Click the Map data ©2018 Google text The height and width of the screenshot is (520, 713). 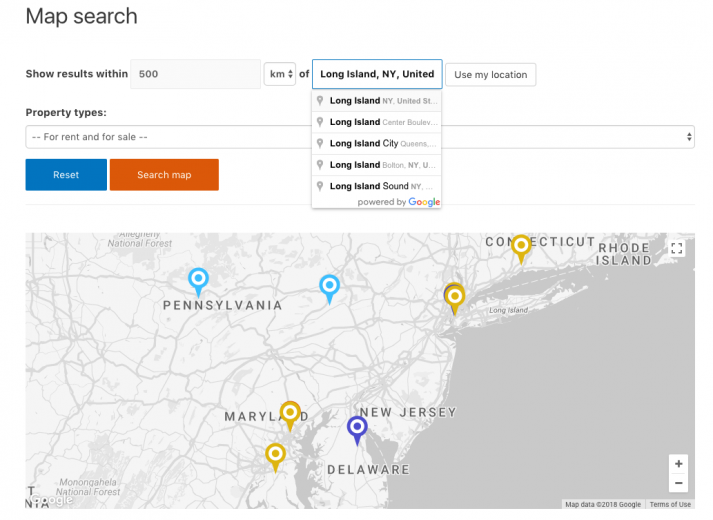pyautogui.click(x=603, y=504)
